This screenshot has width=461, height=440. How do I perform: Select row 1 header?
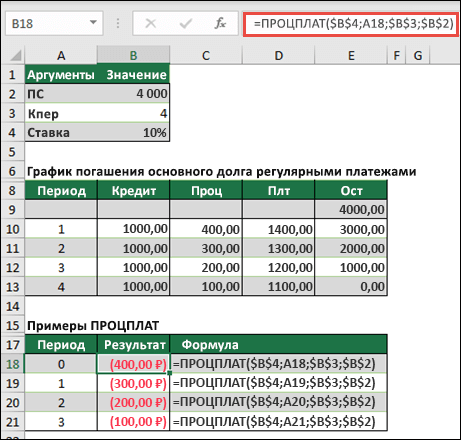(x=12, y=74)
